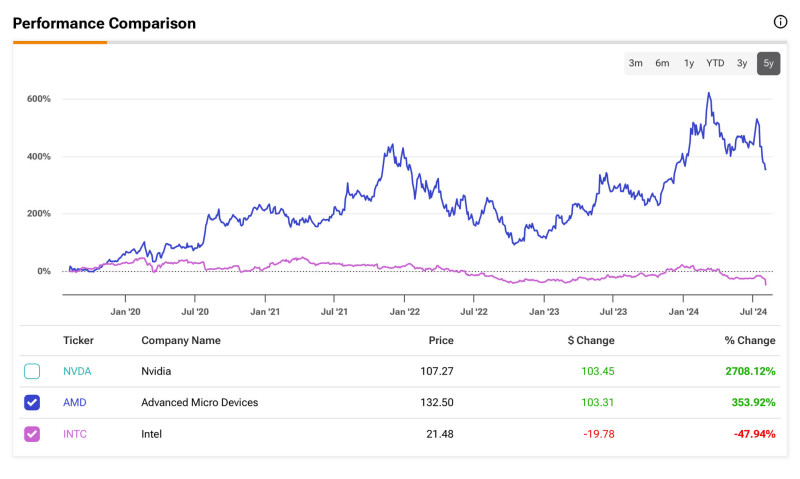The image size is (800, 479).
Task: Open the info icon beside Performance Comparison
Action: [780, 22]
